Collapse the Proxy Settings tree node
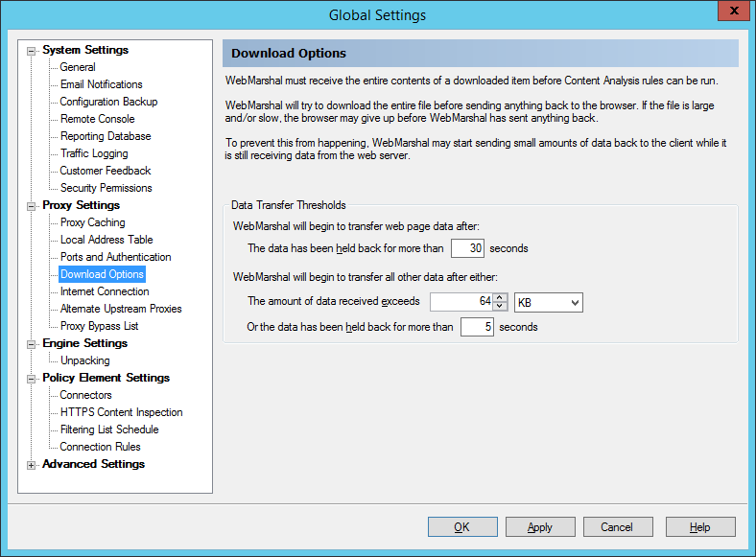Screen dimensions: 756x557 (32, 206)
